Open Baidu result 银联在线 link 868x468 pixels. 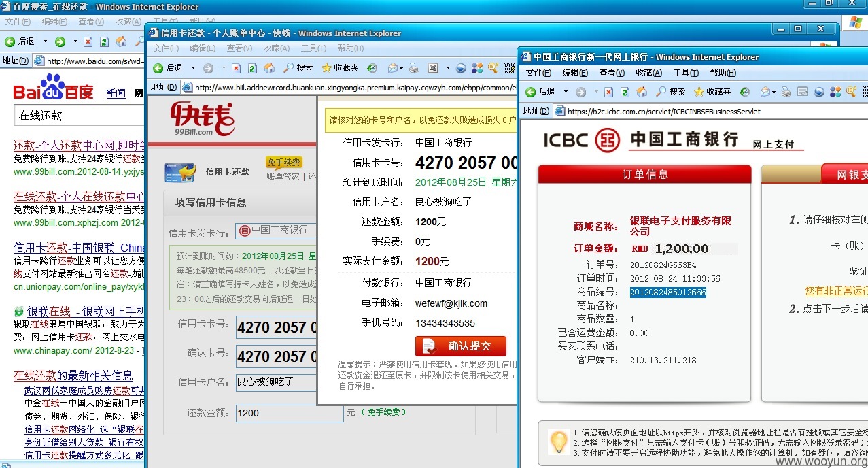pyautogui.click(x=86, y=311)
